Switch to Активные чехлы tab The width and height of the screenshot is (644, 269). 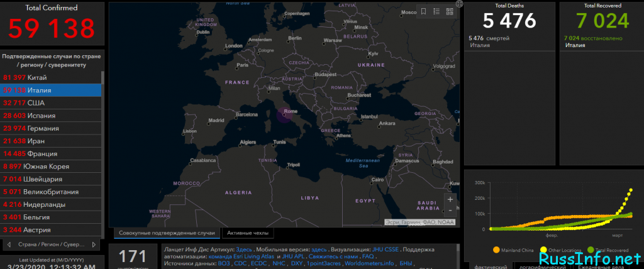(248, 233)
